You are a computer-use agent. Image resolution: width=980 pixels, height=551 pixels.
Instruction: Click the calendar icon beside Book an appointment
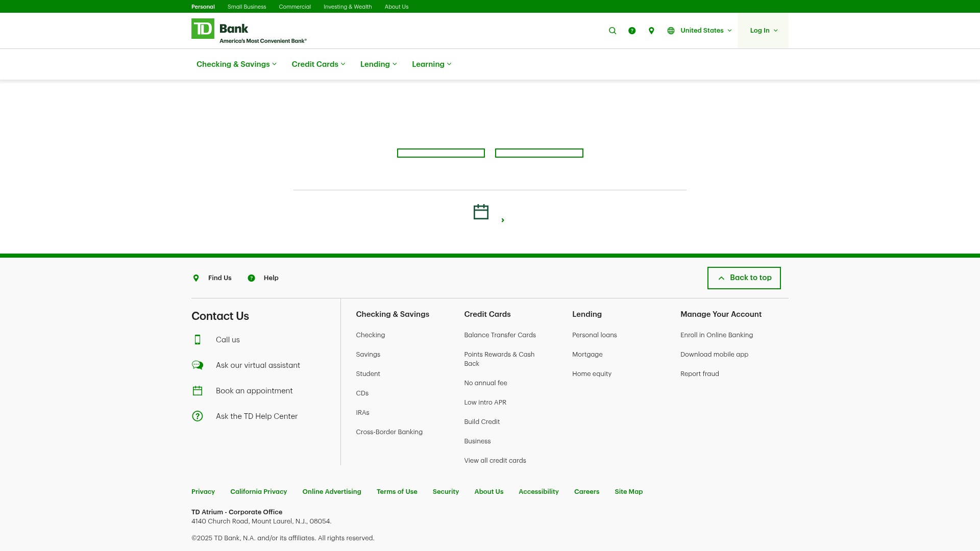tap(198, 391)
